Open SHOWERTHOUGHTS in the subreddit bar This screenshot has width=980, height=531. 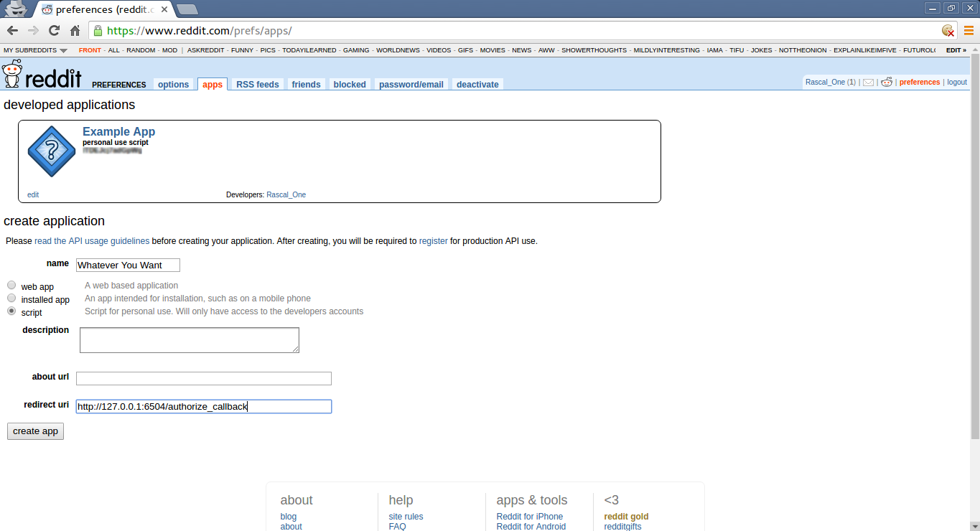coord(594,50)
